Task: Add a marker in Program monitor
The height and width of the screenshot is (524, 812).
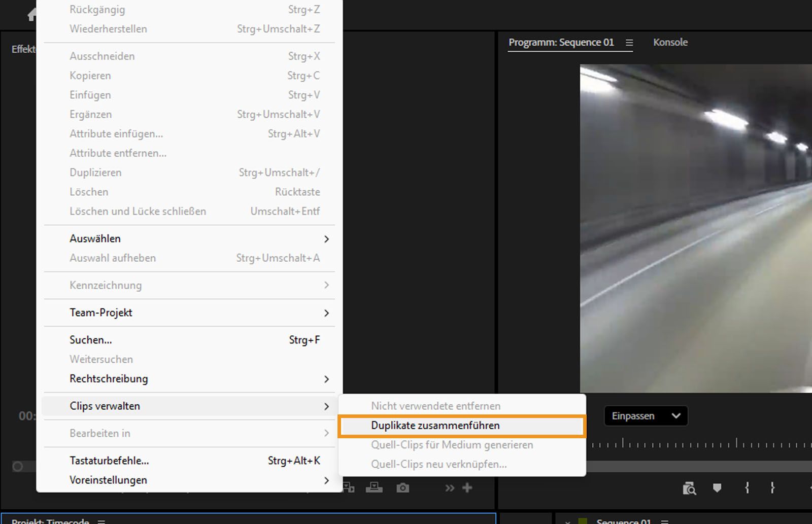Action: click(x=717, y=488)
